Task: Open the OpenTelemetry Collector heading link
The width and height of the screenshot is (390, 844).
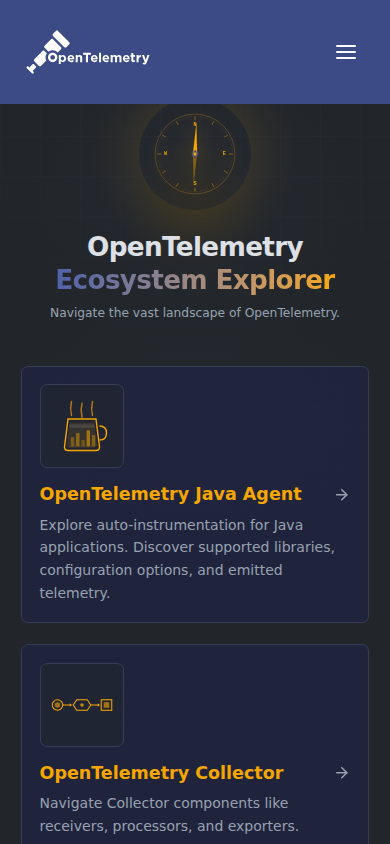Action: pos(161,773)
